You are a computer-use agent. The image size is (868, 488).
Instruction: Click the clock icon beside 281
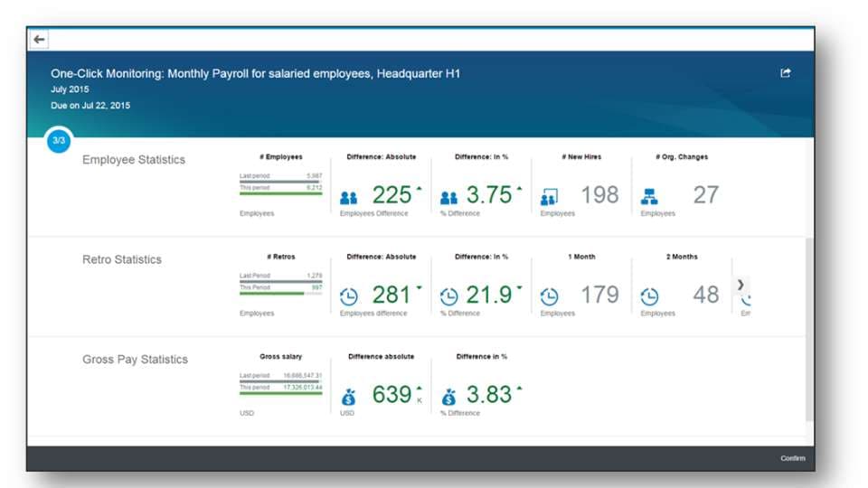coord(349,296)
